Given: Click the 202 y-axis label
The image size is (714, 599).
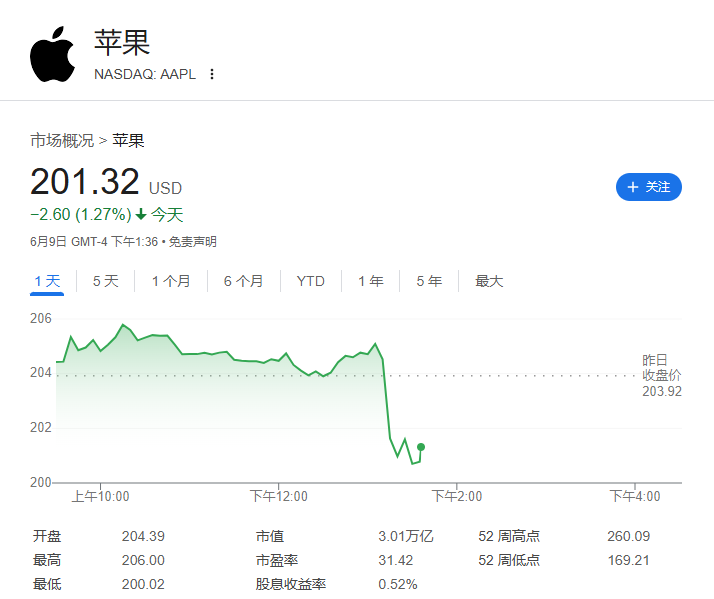Looking at the screenshot, I should pos(41,428).
